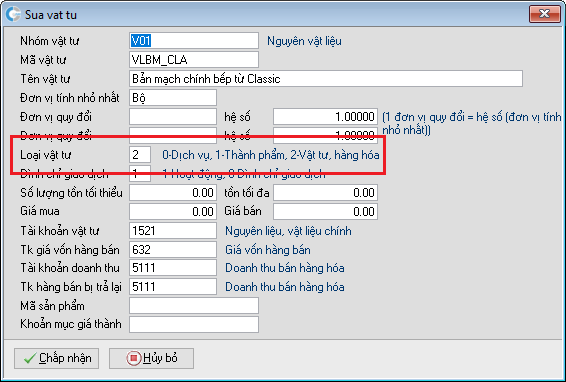Click Tk giá vốn hàng bán field 632

(173, 249)
